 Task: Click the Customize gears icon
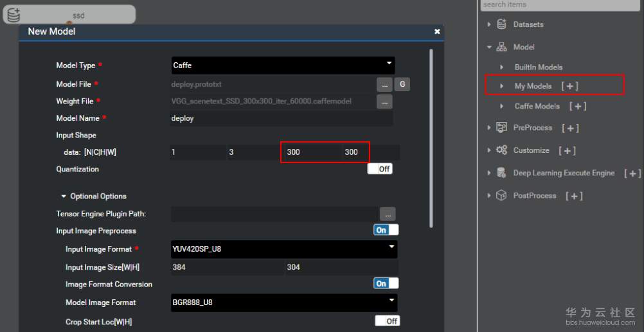point(501,150)
